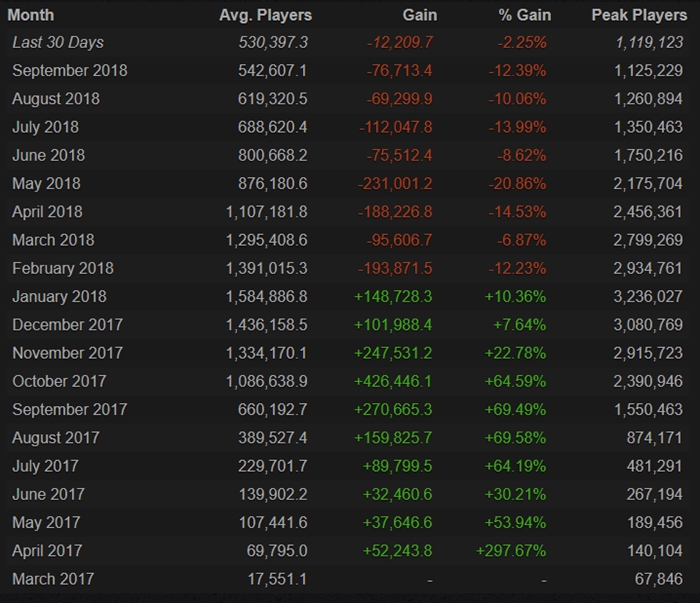Click the Avg. Players column header
The image size is (700, 603).
(265, 15)
